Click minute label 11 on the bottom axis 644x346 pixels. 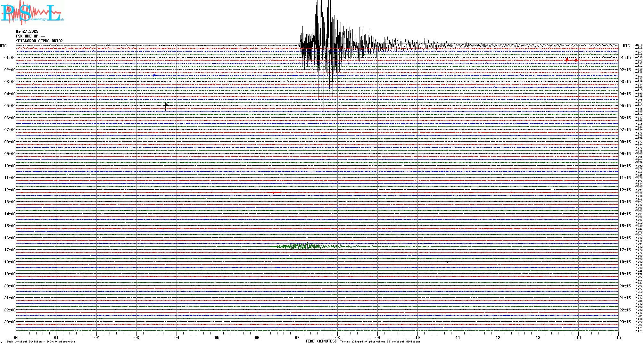pos(458,337)
